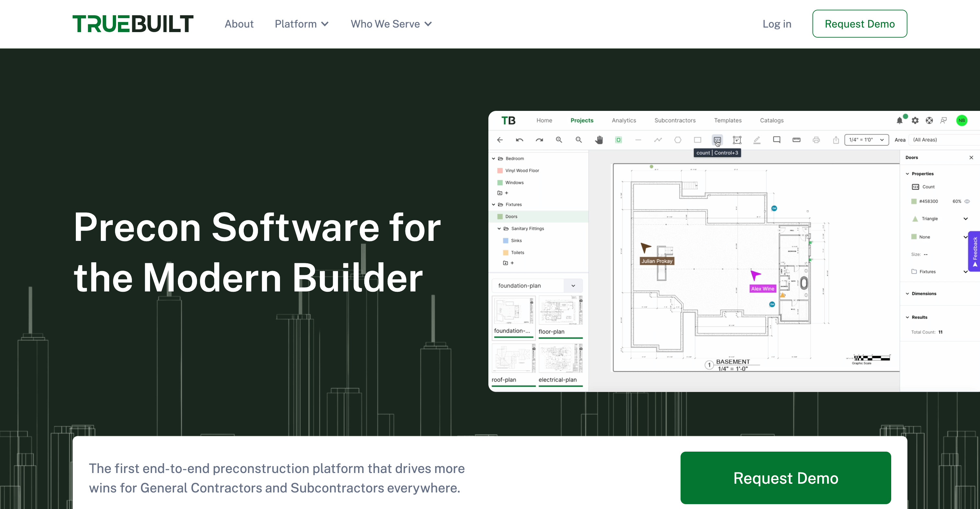Select the pan hand tool
Image resolution: width=980 pixels, height=509 pixels.
coord(599,140)
